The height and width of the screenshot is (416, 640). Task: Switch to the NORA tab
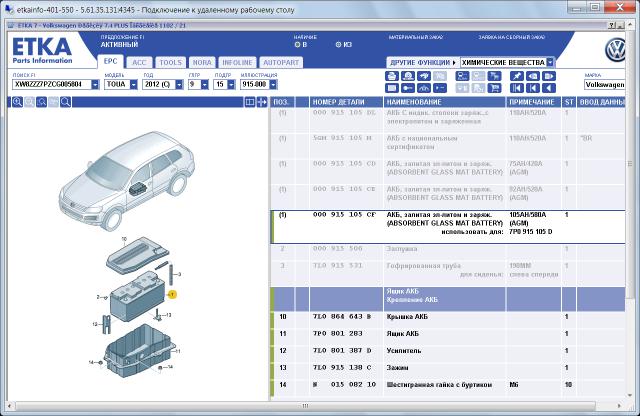pos(202,62)
